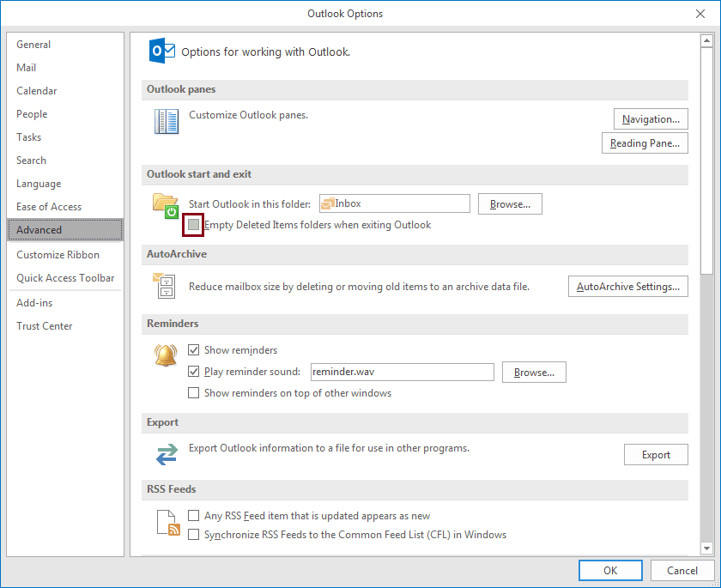Image resolution: width=721 pixels, height=588 pixels.
Task: Click 'Export Outlook information to a file' text
Action: click(x=330, y=448)
